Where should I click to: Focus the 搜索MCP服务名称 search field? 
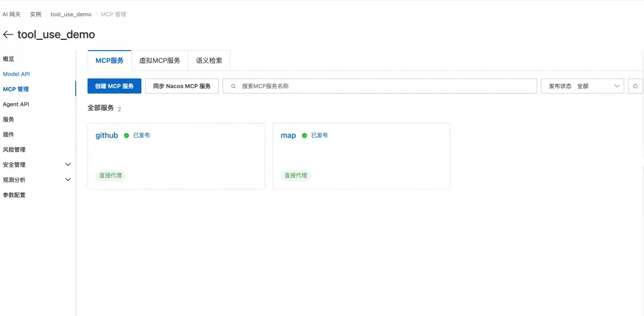pyautogui.click(x=380, y=86)
